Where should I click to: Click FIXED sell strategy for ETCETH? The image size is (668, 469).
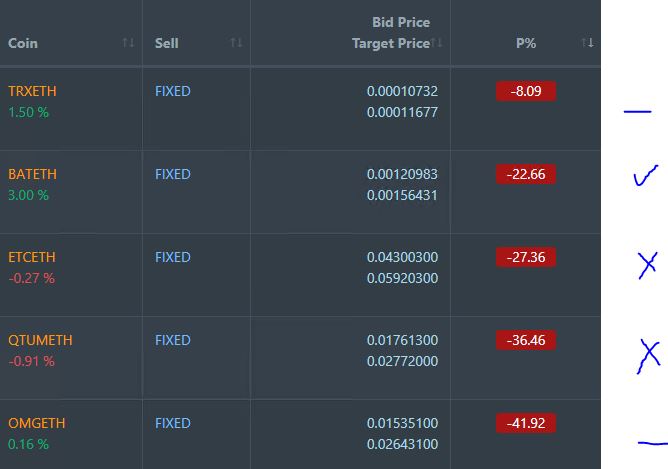coord(173,257)
